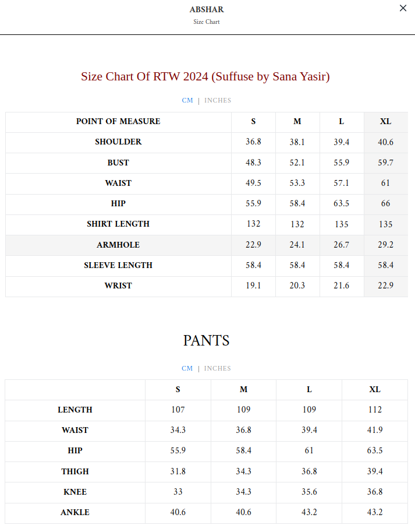Click the THIGH row label in Pants table
The width and height of the screenshot is (415, 532).
tap(75, 471)
